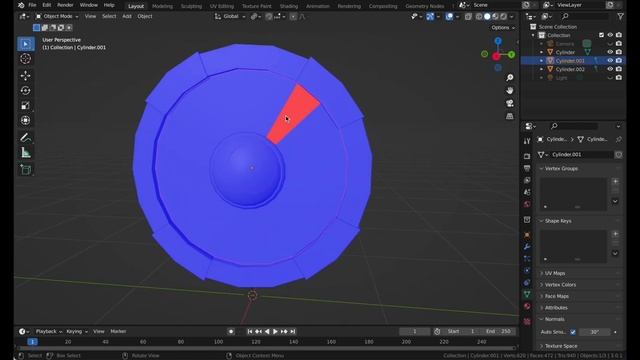The width and height of the screenshot is (640, 360).
Task: Choose the Annotate tool
Action: pyautogui.click(x=26, y=138)
